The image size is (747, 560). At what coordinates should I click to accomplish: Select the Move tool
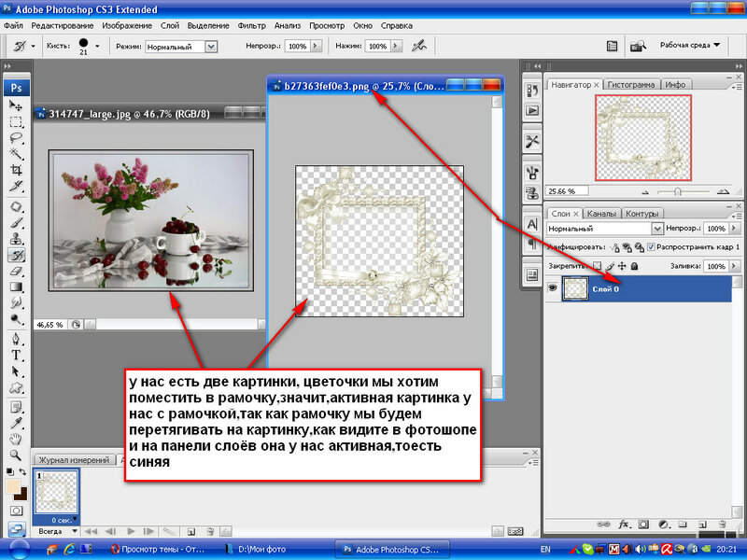coord(16,105)
